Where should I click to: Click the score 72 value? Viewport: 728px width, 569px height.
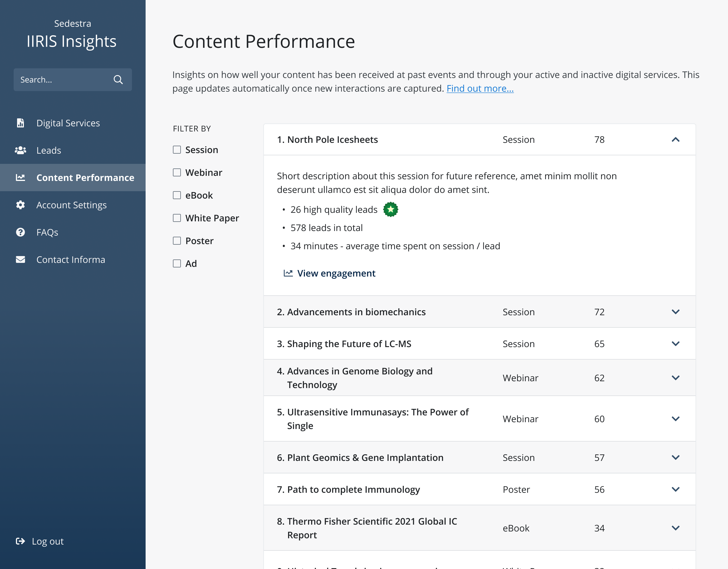pyautogui.click(x=599, y=312)
